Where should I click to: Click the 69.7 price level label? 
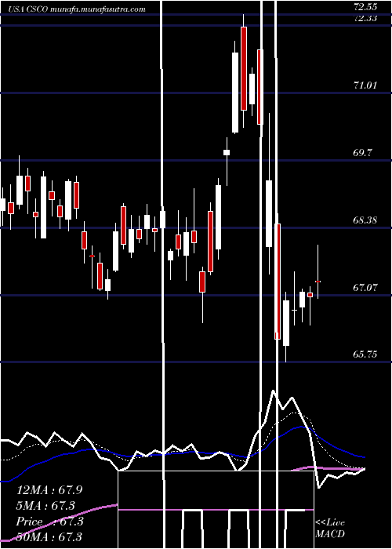[x=362, y=153]
